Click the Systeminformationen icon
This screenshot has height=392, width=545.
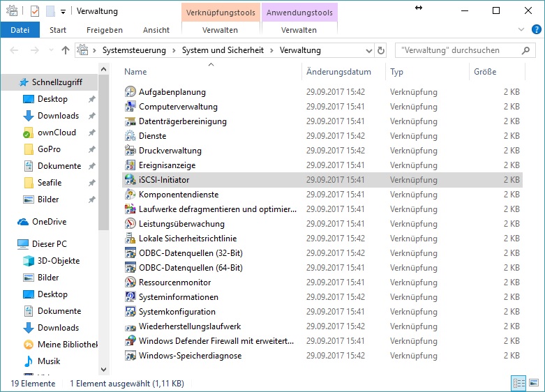pos(130,296)
